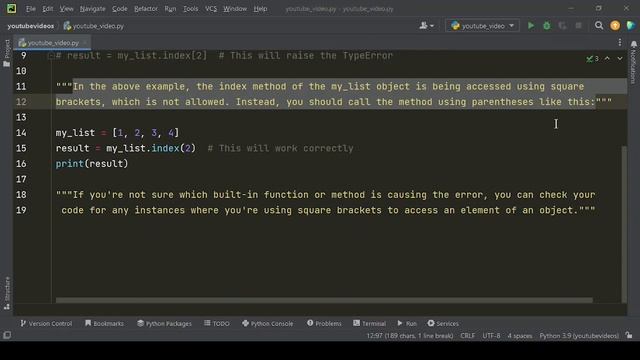Place cursor on print(result) line
Screen dimensions: 640x360
click(x=92, y=164)
